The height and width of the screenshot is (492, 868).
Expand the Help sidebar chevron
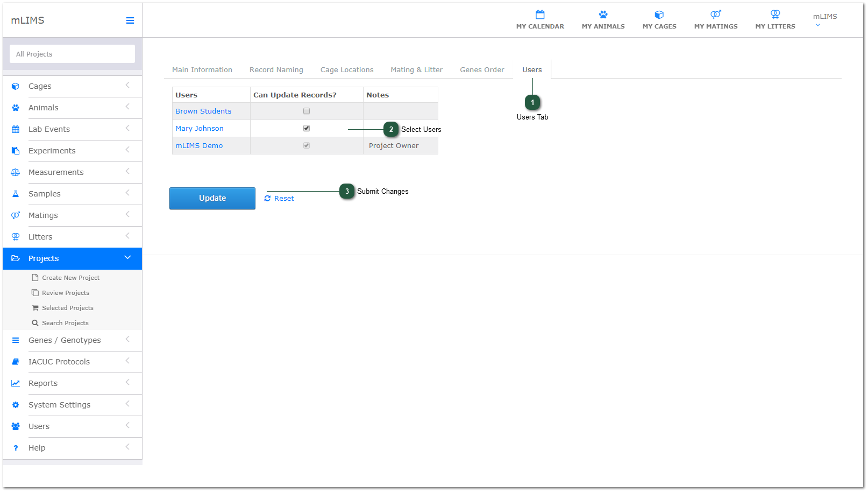(127, 447)
